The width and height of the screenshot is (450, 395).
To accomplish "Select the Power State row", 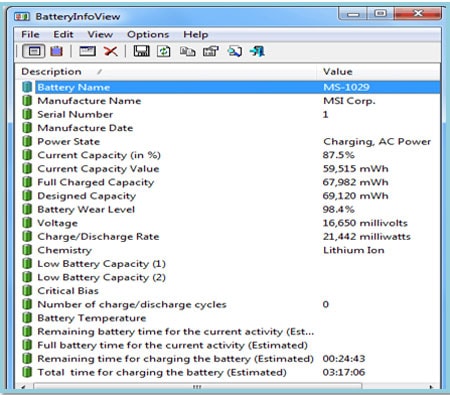I will coord(228,141).
